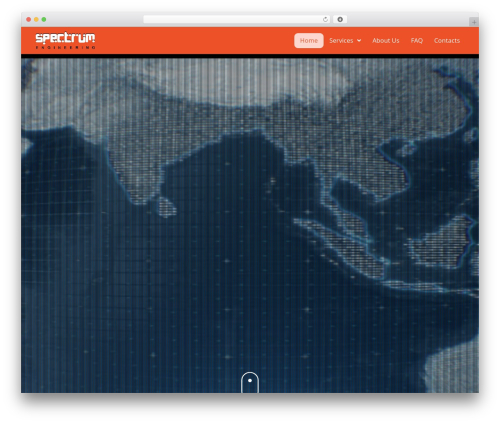Open the FAQ page
This screenshot has height=423, width=500.
tap(417, 40)
